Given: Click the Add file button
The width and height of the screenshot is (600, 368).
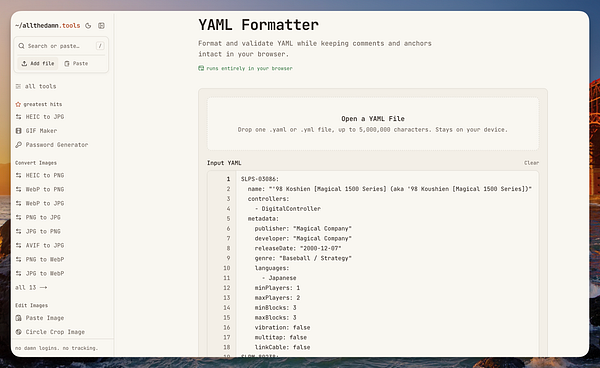Looking at the screenshot, I should [38, 64].
